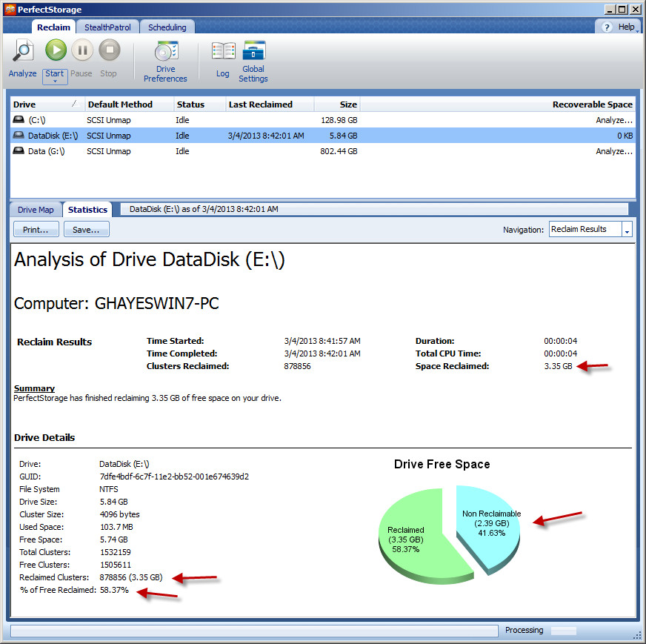Image resolution: width=646 pixels, height=644 pixels.
Task: Click the Total Clusters value 1532159
Action: [x=116, y=552]
